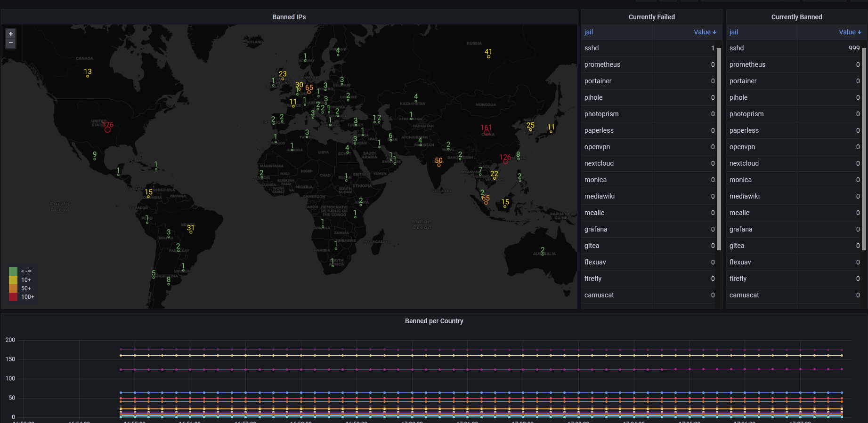868x423 pixels.
Task: Click the red 100+ legend swatch
Action: [x=13, y=297]
